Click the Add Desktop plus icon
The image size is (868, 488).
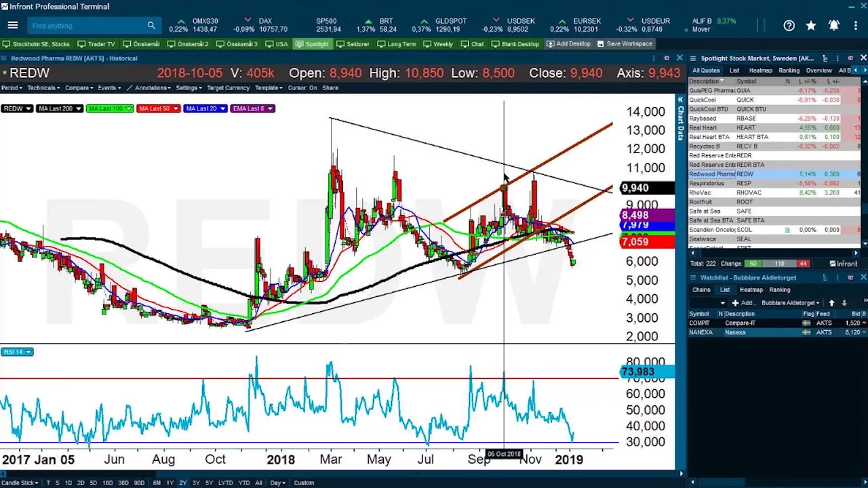click(551, 44)
